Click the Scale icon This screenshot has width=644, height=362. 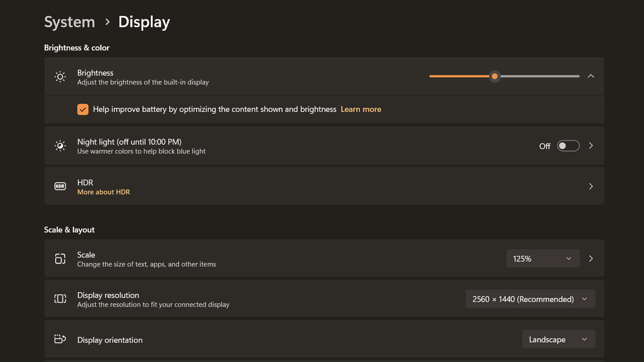60,258
